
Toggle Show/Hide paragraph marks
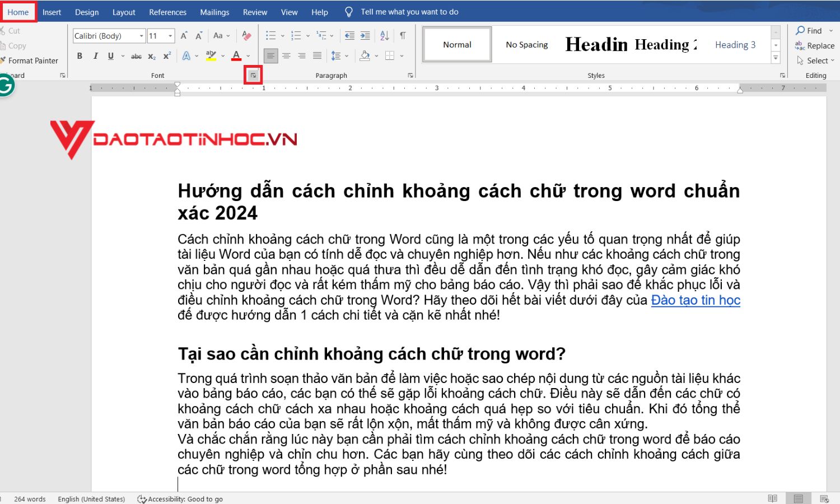tap(403, 36)
